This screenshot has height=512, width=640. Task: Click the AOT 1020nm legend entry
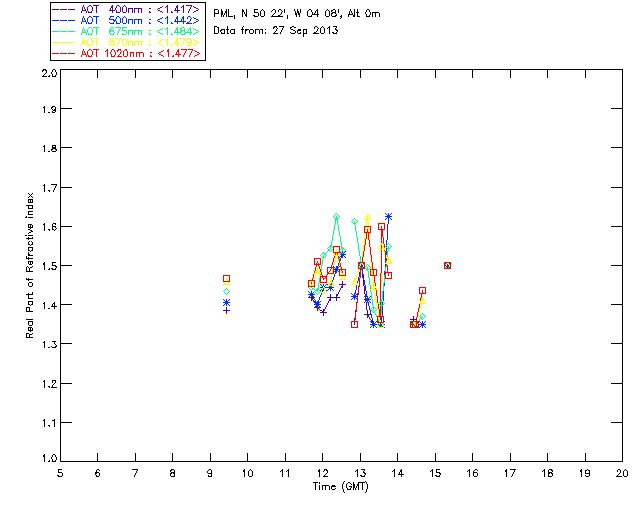pyautogui.click(x=127, y=53)
